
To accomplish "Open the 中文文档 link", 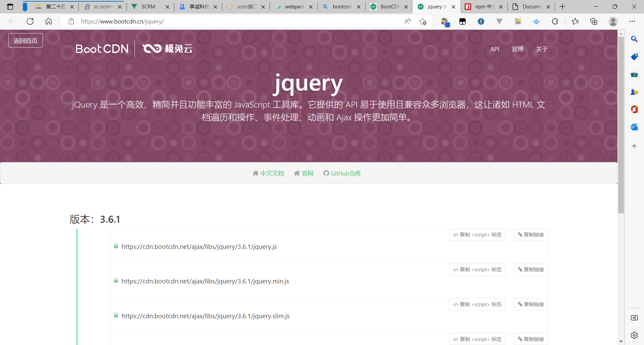I will click(268, 173).
